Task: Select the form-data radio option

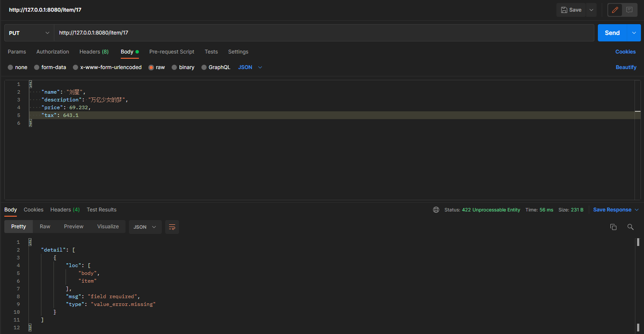Action: (37, 67)
